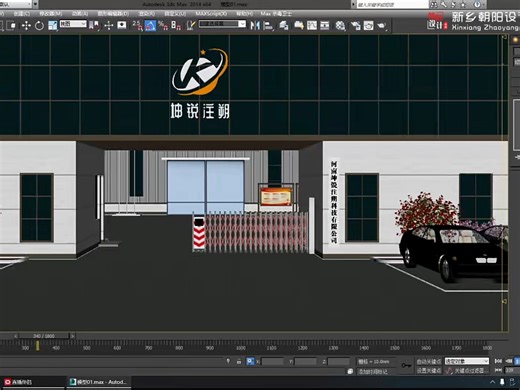Show hidden system tray icons chevron
Screen dimensions: 520x390
click(x=492, y=382)
